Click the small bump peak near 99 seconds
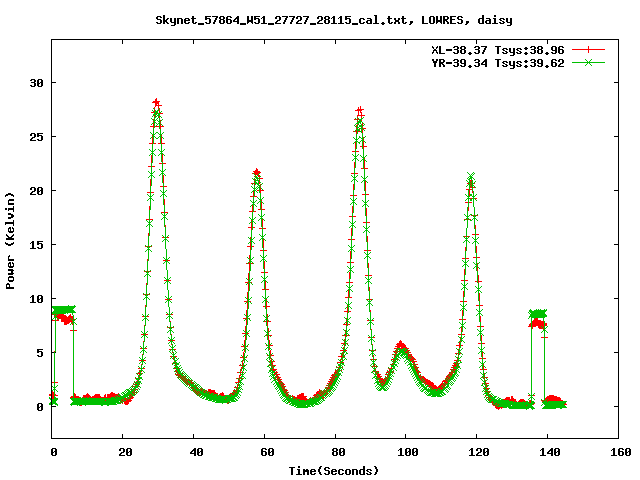 point(402,346)
